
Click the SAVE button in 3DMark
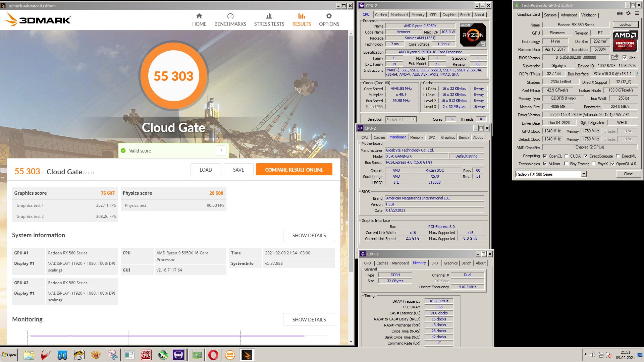(x=238, y=170)
